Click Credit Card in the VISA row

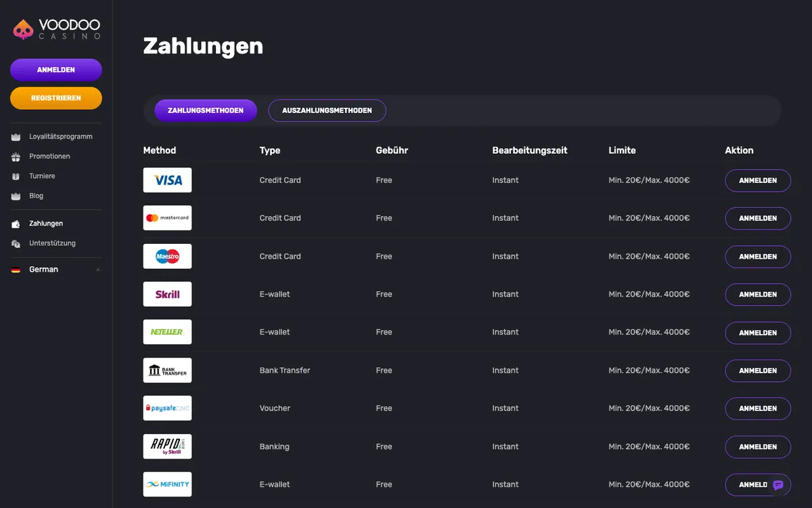click(280, 180)
